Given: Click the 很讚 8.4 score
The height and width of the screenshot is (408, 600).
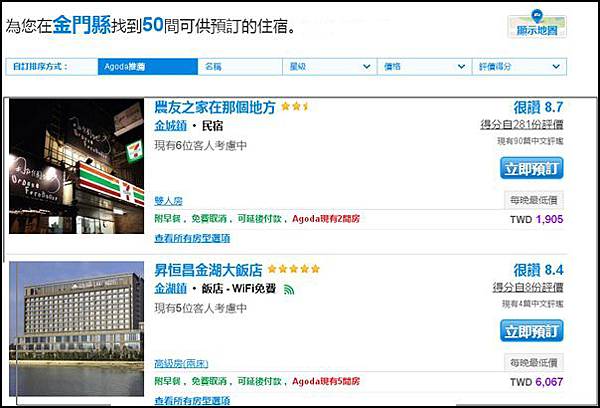Looking at the screenshot, I should 538,270.
